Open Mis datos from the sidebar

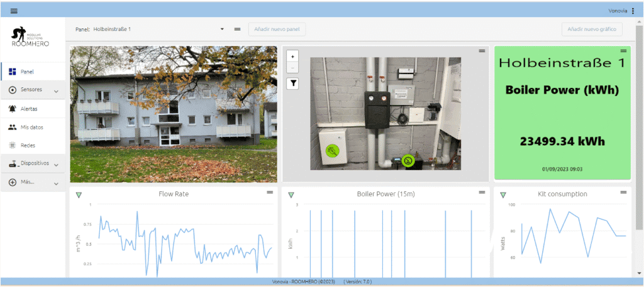click(33, 127)
